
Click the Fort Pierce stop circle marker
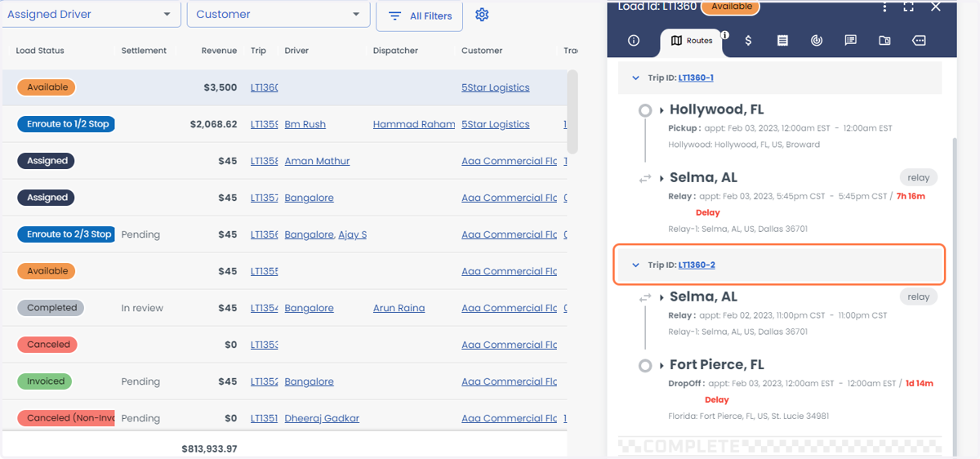tap(645, 365)
